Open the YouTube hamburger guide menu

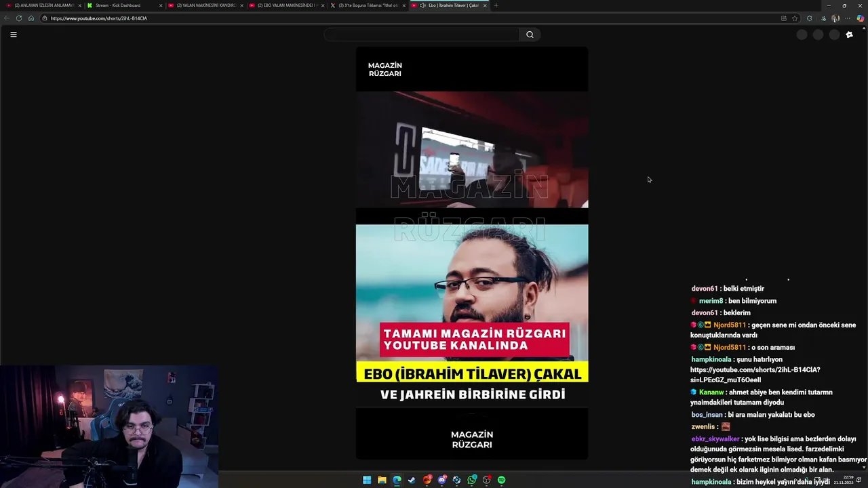13,35
